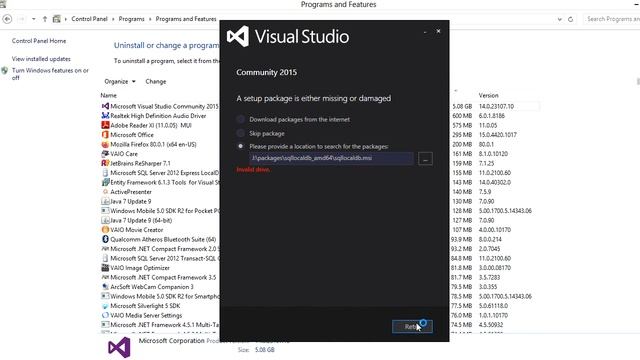Click the .NET Compact Framework 2.0 icon
This screenshot has height=360, width=640.
coord(105,249)
